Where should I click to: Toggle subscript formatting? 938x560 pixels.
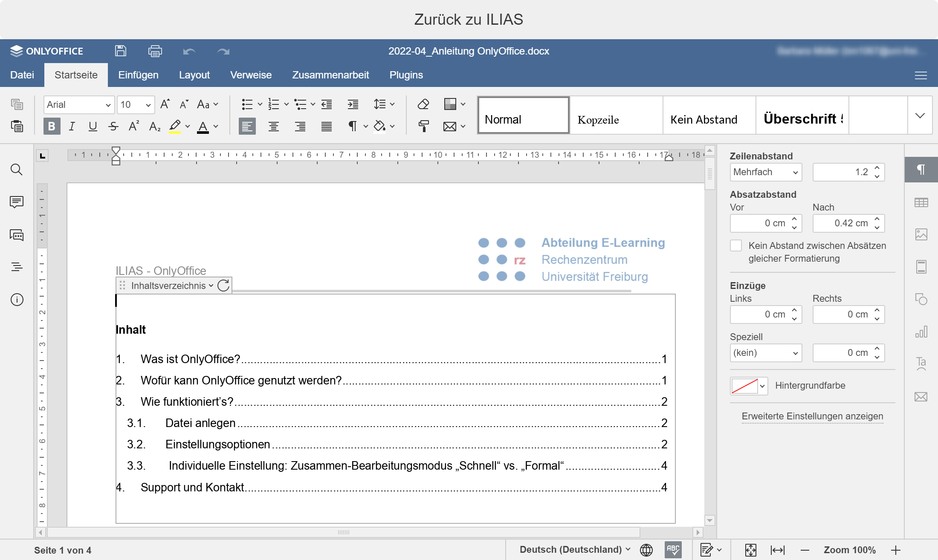155,126
